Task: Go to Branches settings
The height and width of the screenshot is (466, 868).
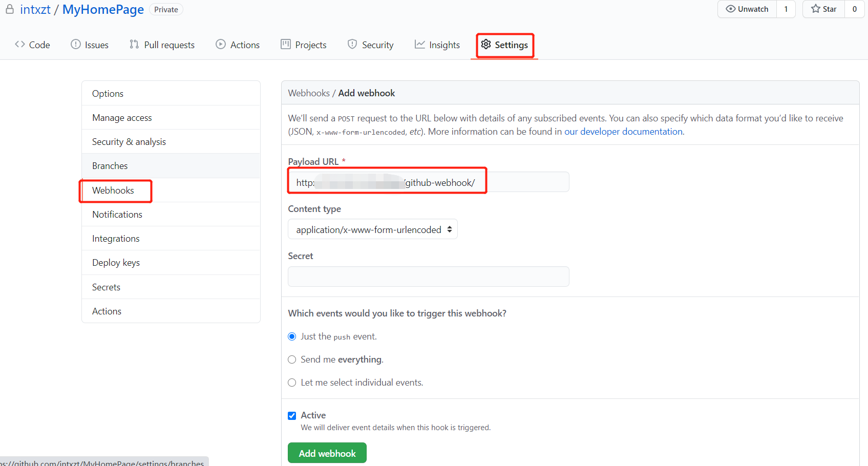Action: [x=171, y=165]
